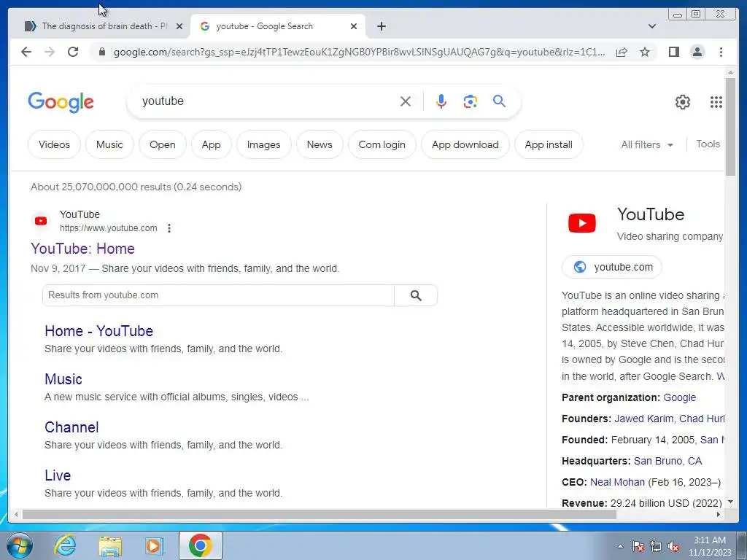Click the https://www.youtube.com URL text
This screenshot has width=747, height=560.
pyautogui.click(x=109, y=228)
